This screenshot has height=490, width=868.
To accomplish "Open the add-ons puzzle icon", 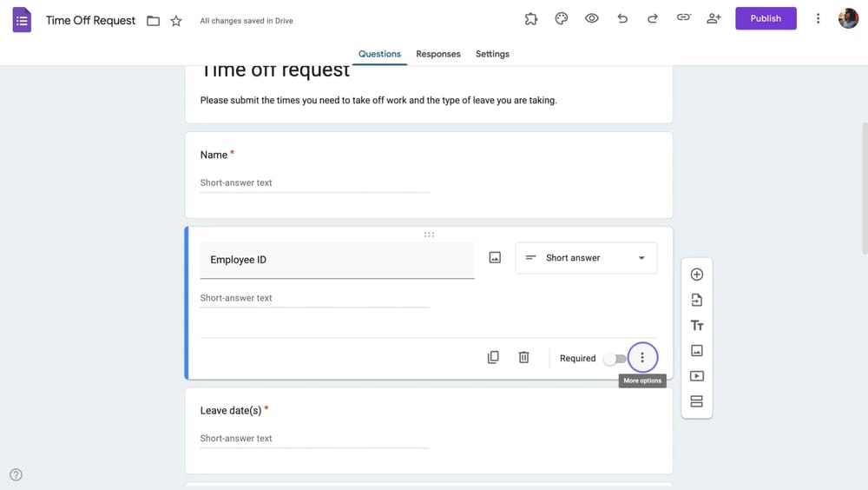I will point(531,19).
